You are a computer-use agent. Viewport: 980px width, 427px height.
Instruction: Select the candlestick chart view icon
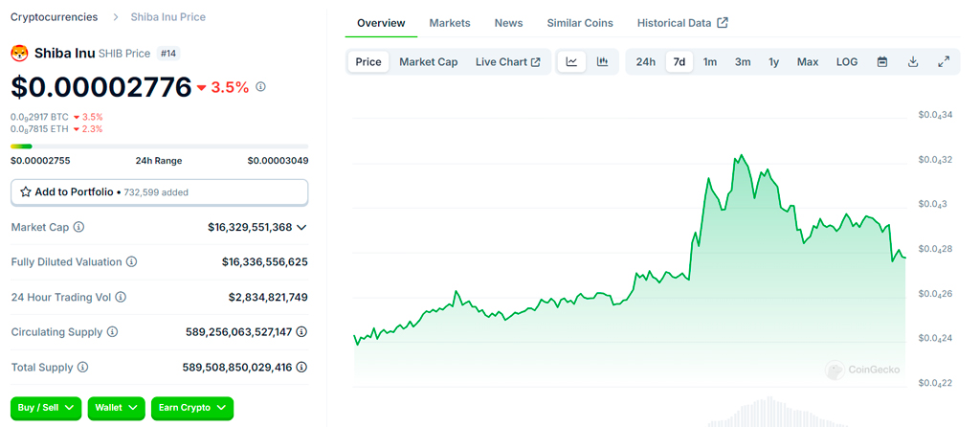pos(603,62)
